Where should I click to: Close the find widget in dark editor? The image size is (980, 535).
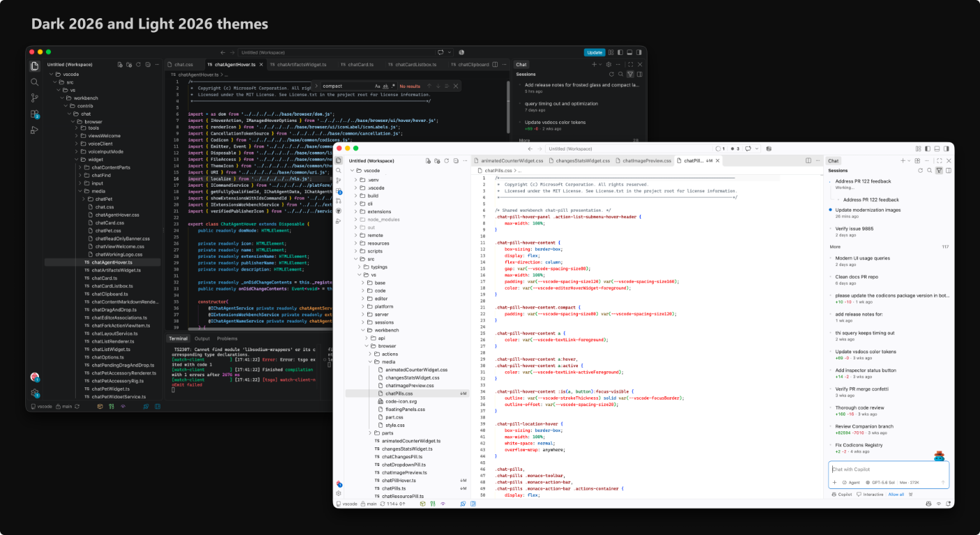coord(455,86)
